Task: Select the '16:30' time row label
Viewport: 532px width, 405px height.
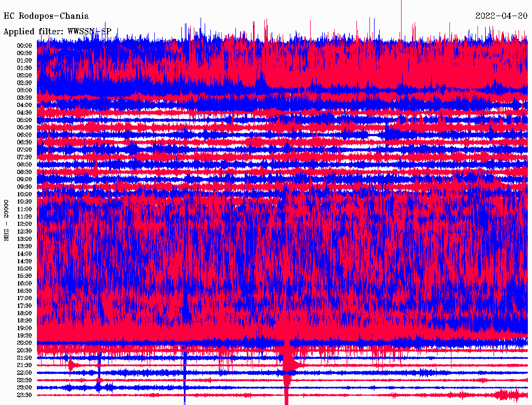Action: (x=24, y=291)
